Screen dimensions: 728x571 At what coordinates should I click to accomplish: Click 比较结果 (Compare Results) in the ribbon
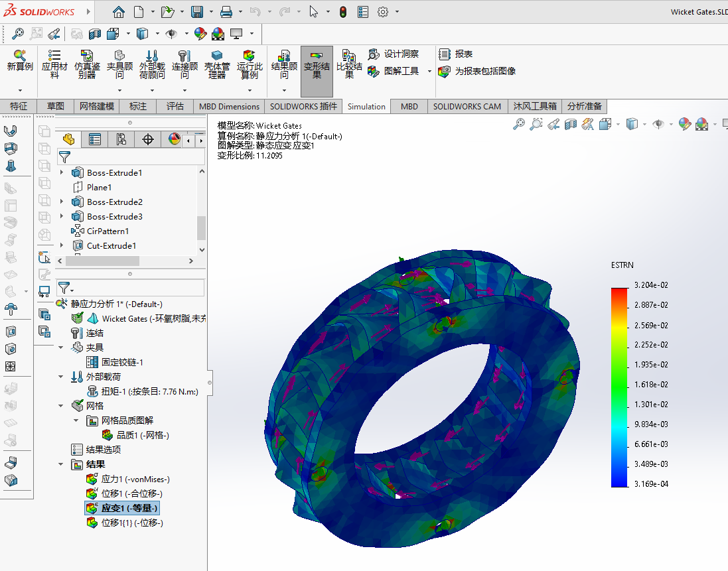coord(349,64)
